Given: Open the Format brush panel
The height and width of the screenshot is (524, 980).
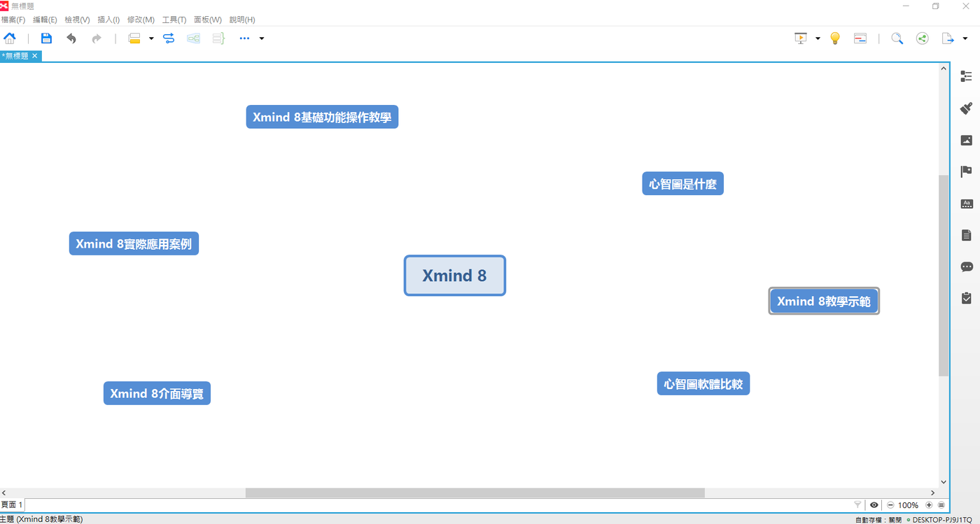Looking at the screenshot, I should (967, 108).
